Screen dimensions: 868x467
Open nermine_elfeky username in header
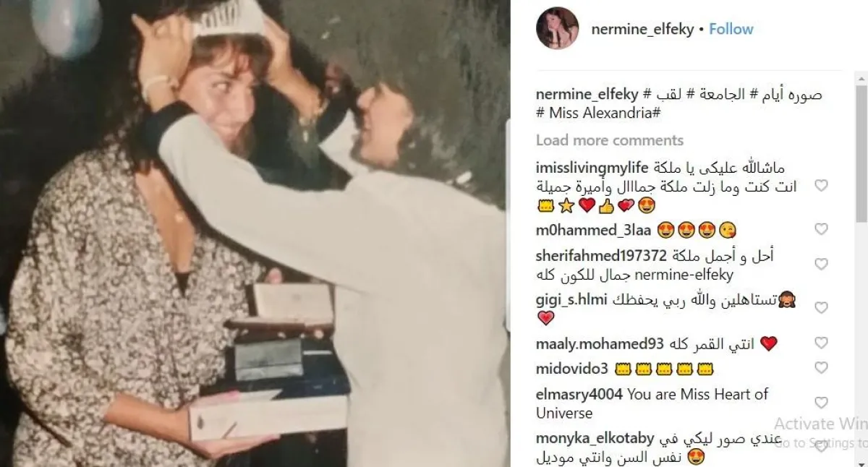[642, 29]
